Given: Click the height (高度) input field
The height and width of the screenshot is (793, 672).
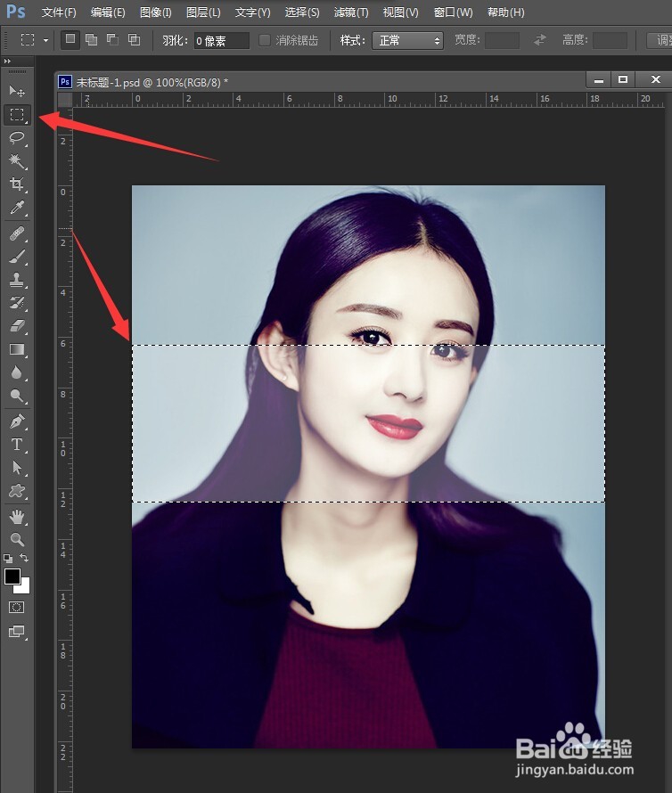Looking at the screenshot, I should [610, 40].
